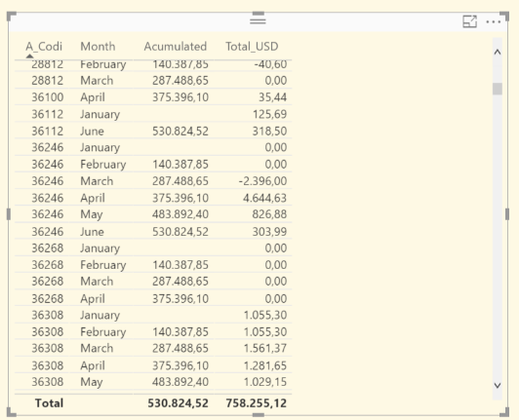
Task: Click the right-middle resize handle of visual
Action: [x=507, y=214]
